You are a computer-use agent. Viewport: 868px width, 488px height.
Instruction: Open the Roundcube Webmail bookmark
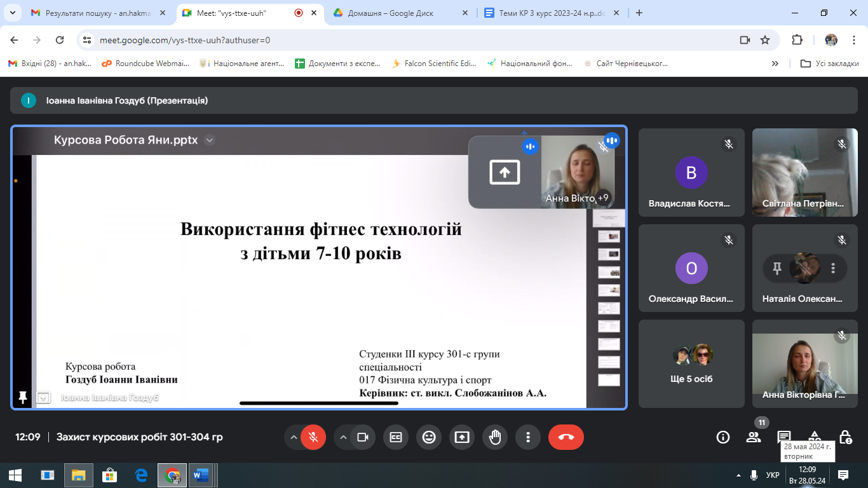(146, 64)
